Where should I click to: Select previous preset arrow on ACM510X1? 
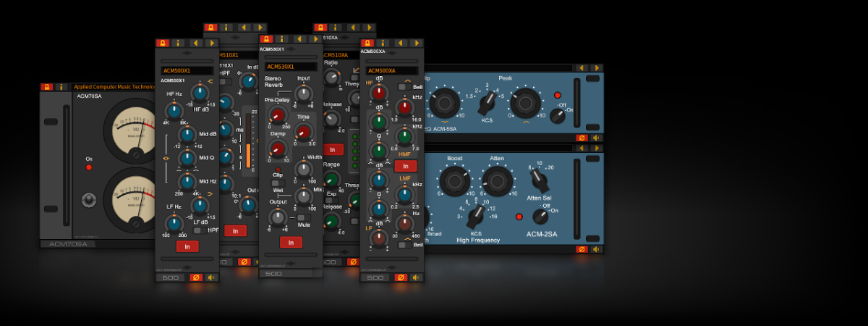(243, 27)
